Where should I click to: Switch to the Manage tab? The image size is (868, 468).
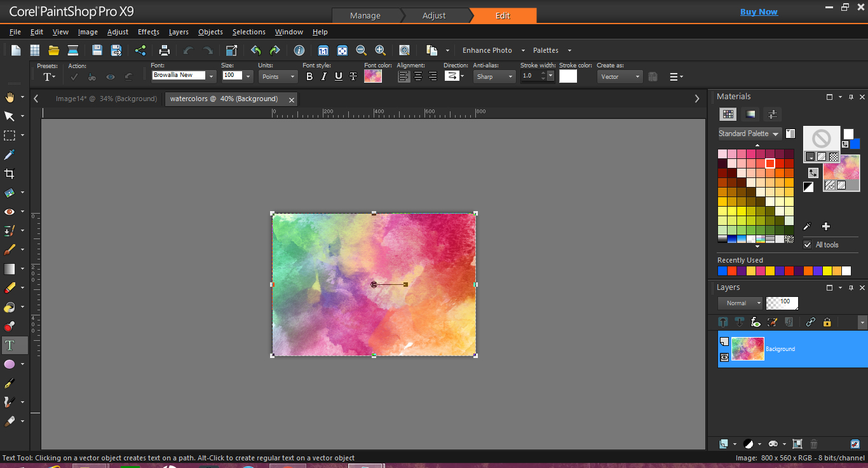click(x=365, y=15)
